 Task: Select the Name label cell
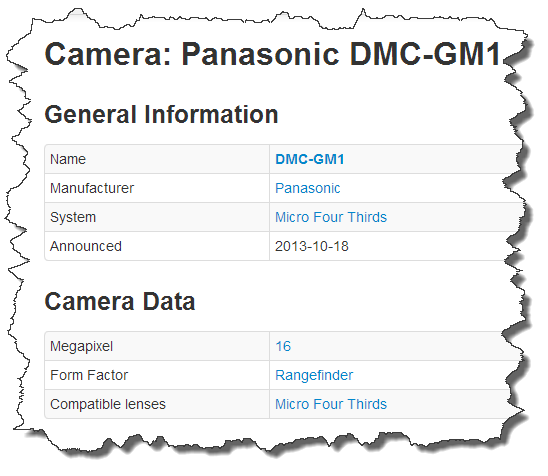click(x=157, y=159)
